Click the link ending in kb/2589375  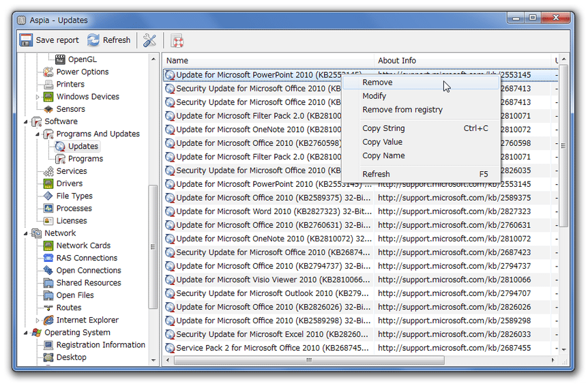pyautogui.click(x=454, y=198)
